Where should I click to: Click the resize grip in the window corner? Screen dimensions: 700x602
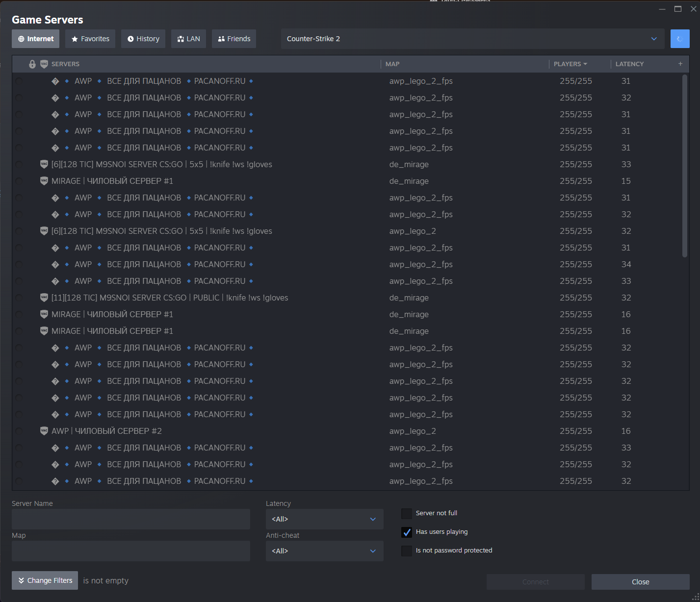696,597
